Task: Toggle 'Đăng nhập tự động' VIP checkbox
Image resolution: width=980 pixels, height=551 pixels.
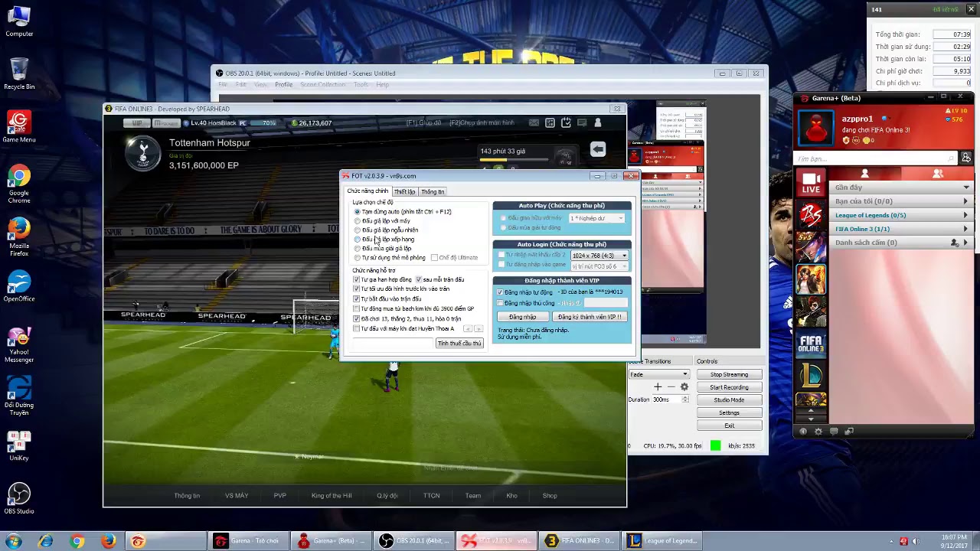Action: [500, 292]
